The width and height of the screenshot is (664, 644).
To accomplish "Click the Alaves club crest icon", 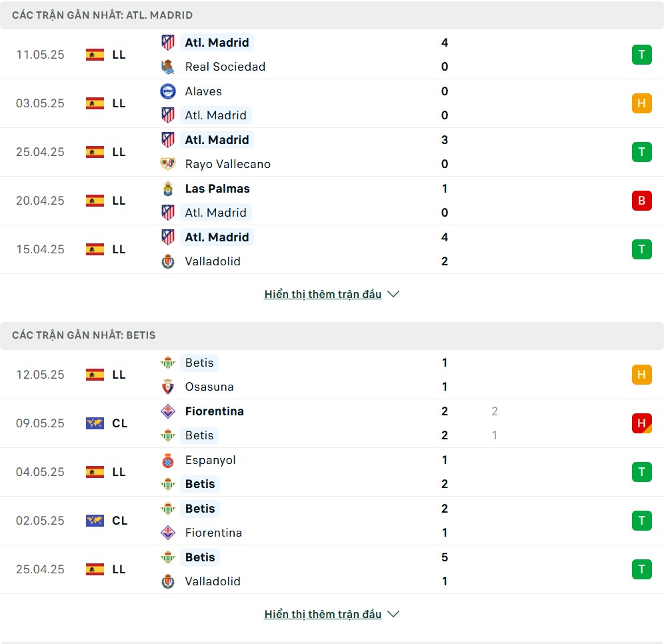I will [x=168, y=91].
